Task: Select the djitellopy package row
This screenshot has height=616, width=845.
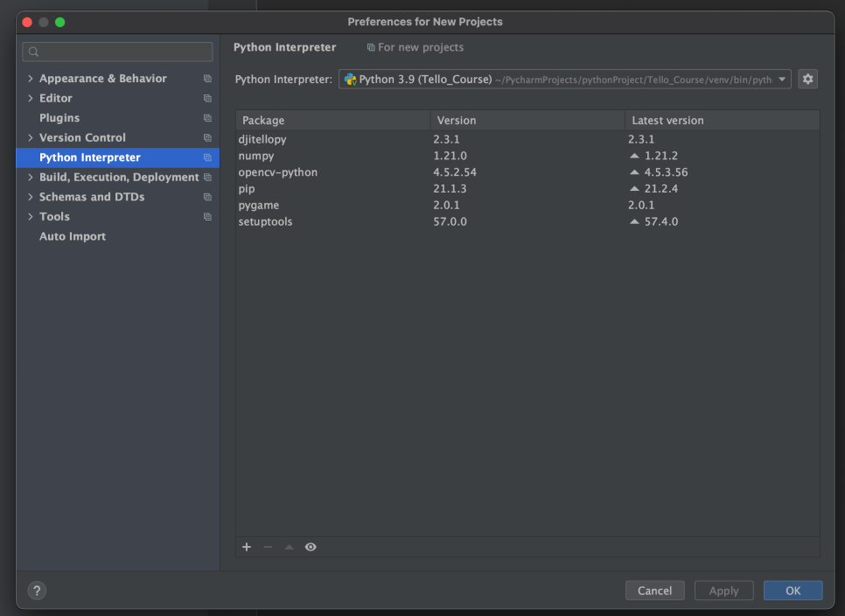Action: click(527, 139)
